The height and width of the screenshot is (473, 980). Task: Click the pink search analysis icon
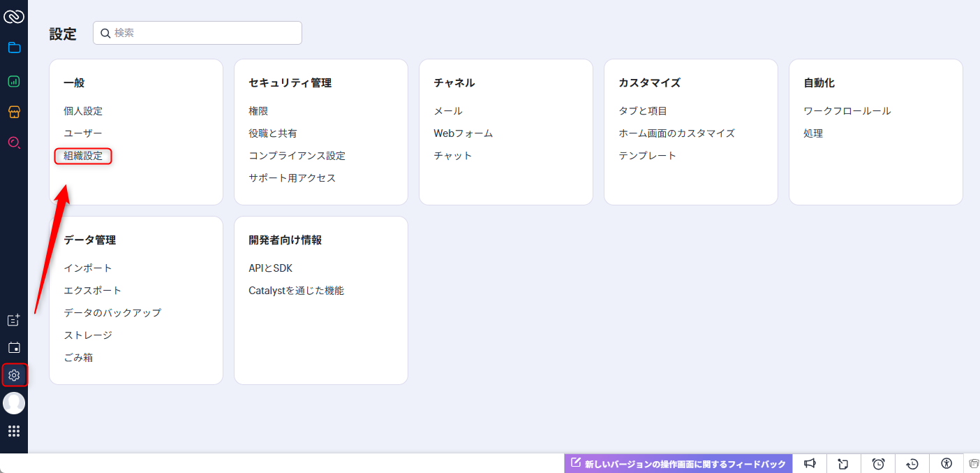14,143
